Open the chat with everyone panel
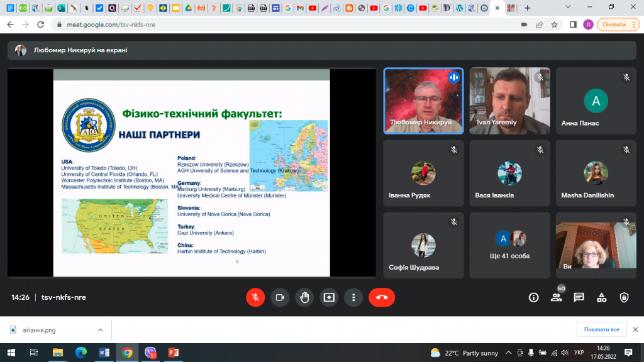The image size is (644, 362). click(x=579, y=297)
